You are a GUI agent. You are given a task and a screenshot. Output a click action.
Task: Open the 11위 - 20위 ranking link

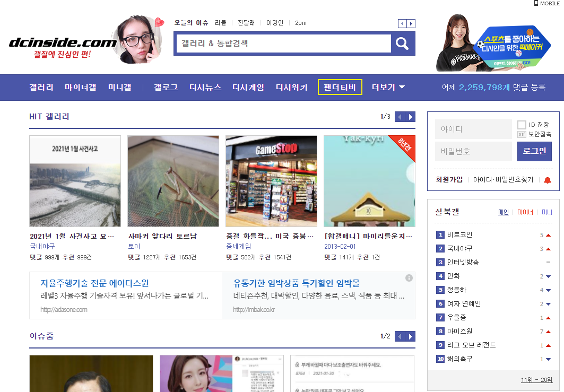click(x=536, y=380)
